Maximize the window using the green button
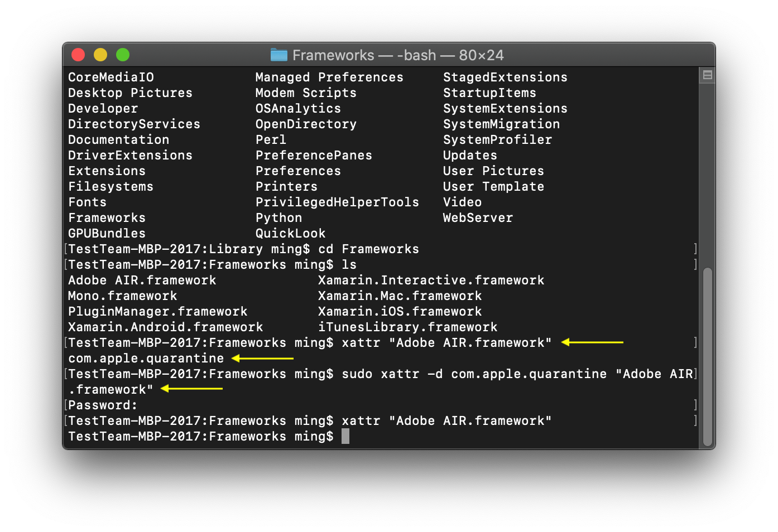Screen dimensions: 778x532 (123, 55)
